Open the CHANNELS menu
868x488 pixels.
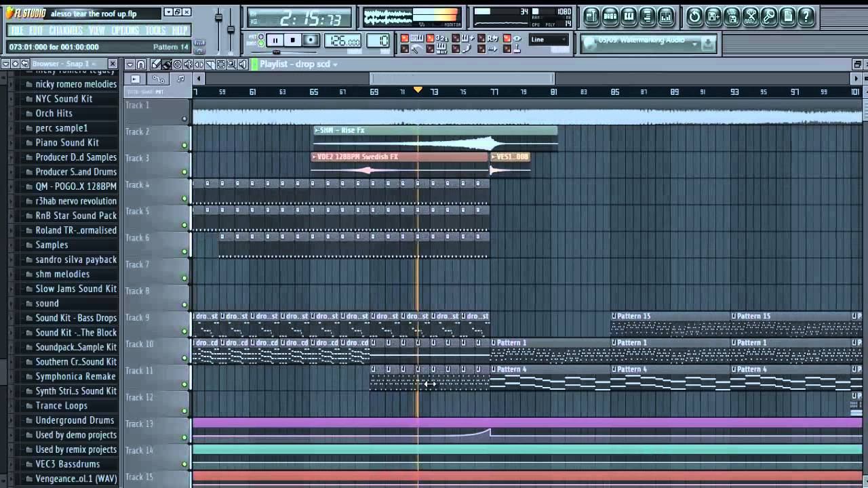[x=66, y=30]
